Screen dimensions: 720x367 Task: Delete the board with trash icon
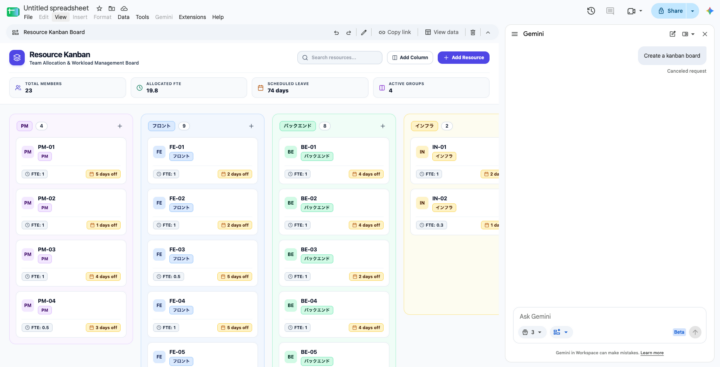472,32
